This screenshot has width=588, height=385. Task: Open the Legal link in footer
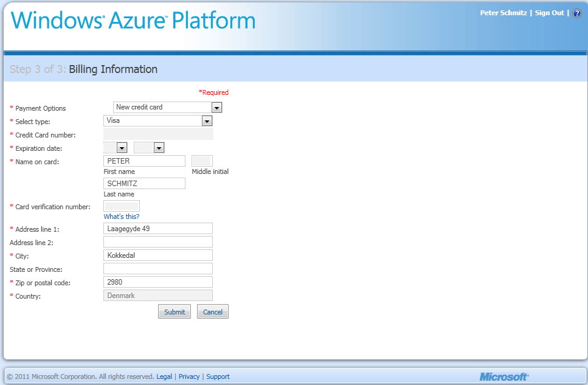(x=164, y=376)
